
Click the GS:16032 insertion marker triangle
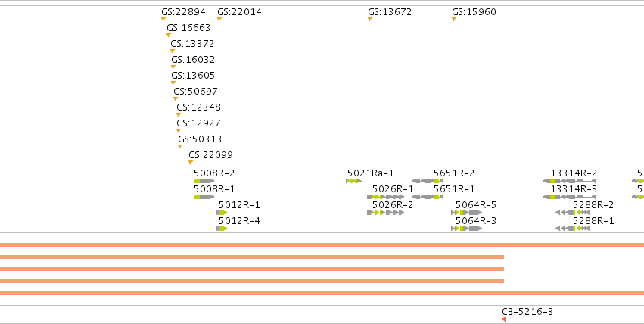tap(173, 67)
